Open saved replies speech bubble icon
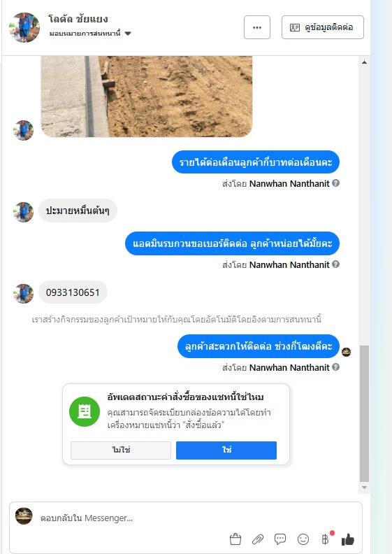This screenshot has width=392, height=554. coord(280,539)
